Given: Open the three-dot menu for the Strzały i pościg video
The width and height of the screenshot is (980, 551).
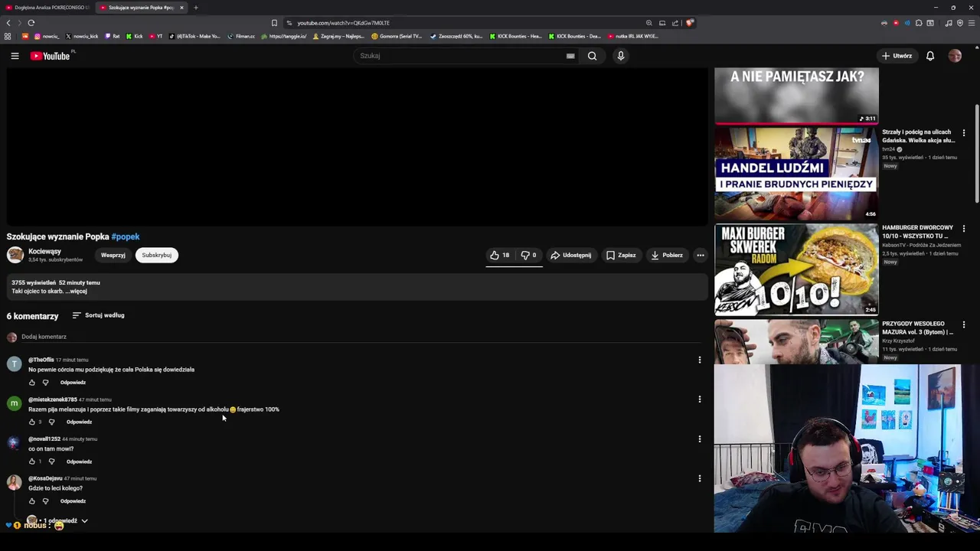Looking at the screenshot, I should click(964, 133).
